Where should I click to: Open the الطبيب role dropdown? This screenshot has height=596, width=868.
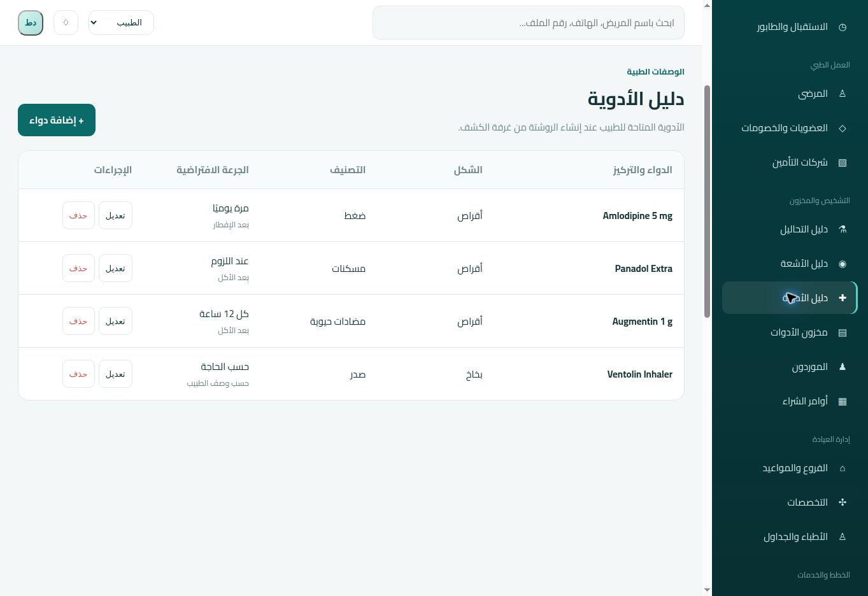121,23
